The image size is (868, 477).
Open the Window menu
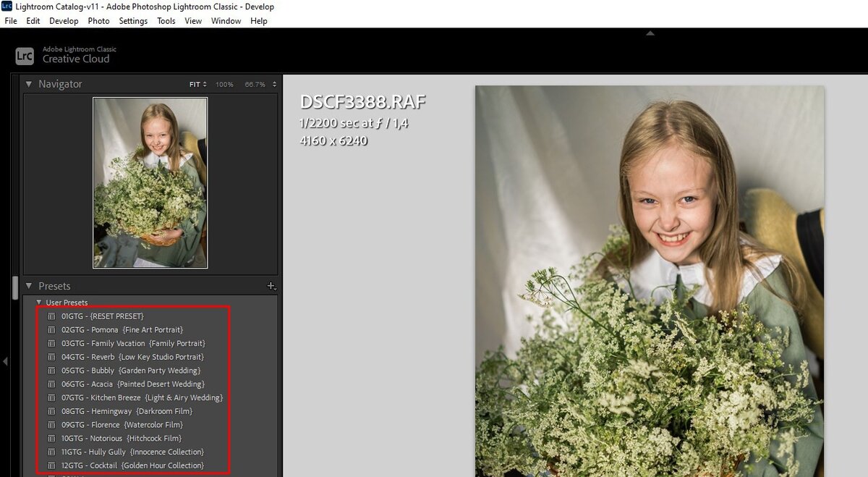coord(226,21)
